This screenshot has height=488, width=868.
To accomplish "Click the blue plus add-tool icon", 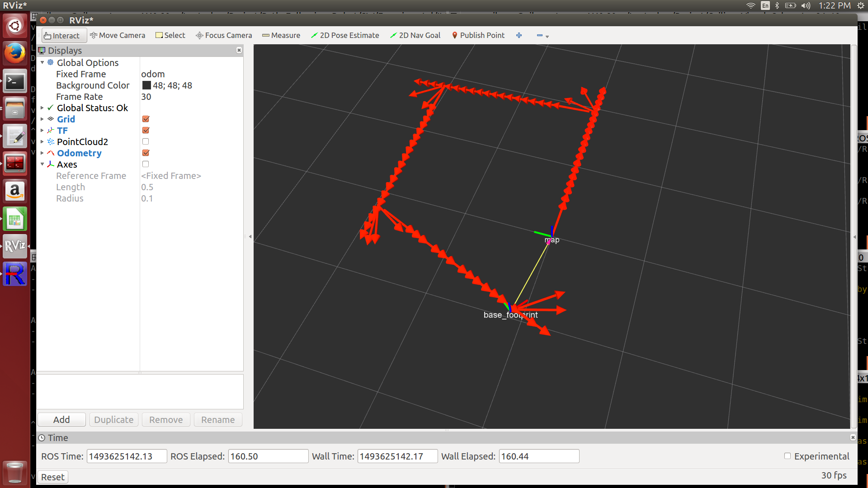I will point(519,35).
